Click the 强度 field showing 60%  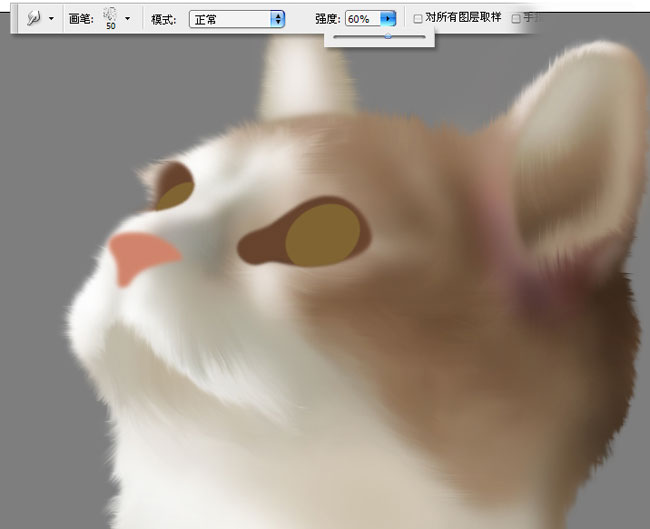click(x=361, y=18)
